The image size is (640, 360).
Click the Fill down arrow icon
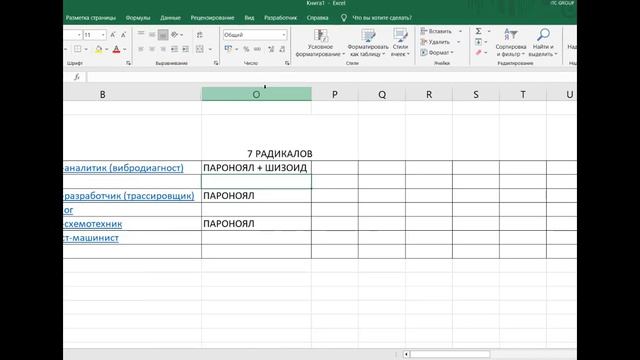[478, 42]
